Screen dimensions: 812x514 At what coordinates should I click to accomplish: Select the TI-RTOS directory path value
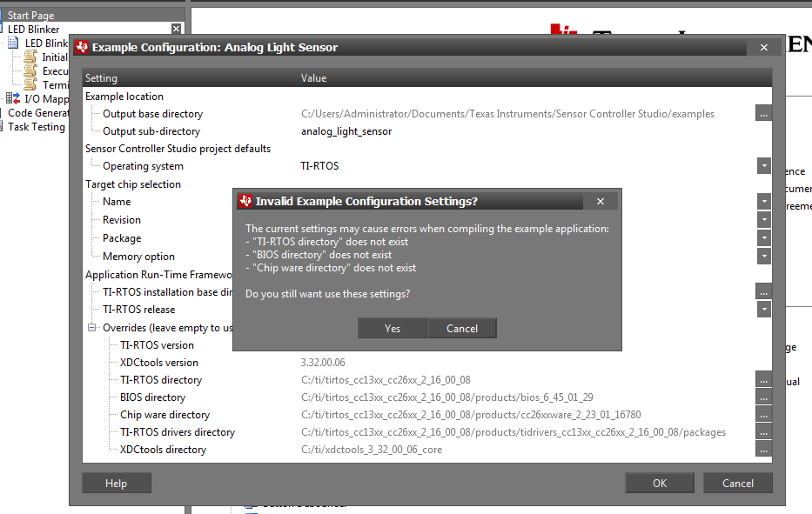(x=386, y=380)
